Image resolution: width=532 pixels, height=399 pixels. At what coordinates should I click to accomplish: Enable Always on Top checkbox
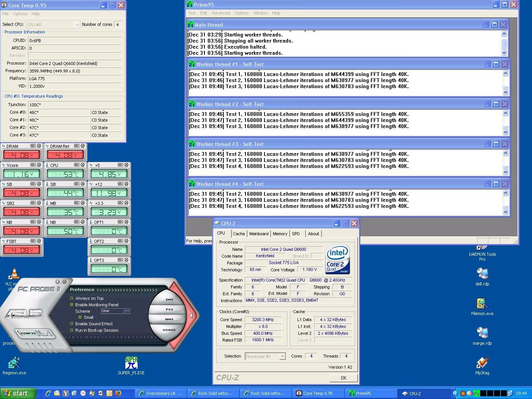71,298
